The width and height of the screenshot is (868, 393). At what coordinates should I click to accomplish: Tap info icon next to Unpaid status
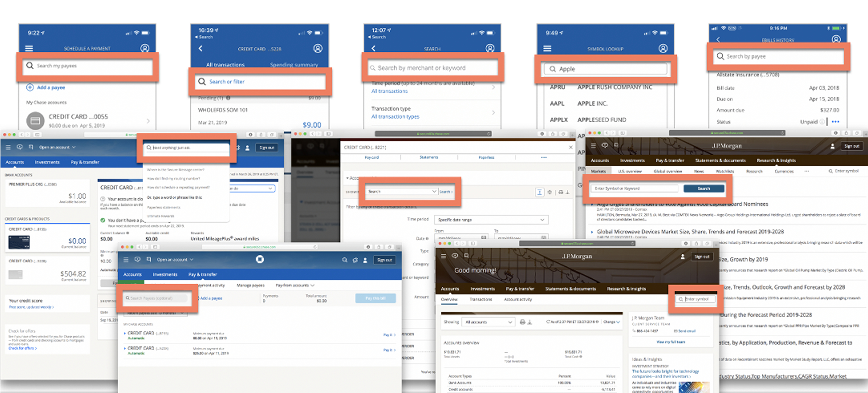click(822, 122)
